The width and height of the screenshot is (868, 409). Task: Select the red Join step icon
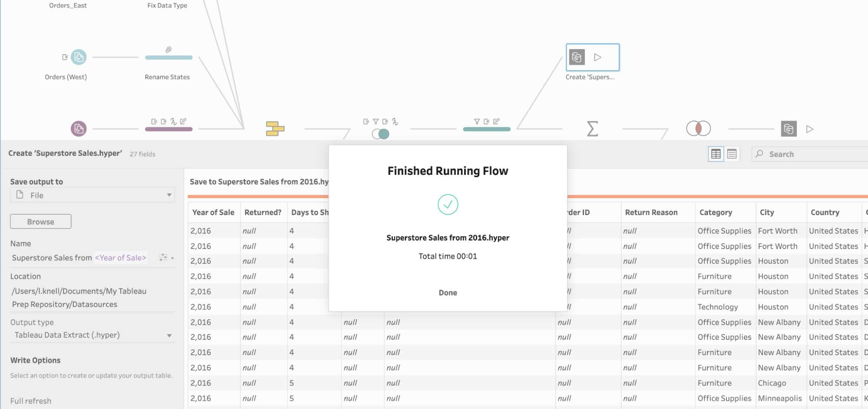[x=698, y=128]
